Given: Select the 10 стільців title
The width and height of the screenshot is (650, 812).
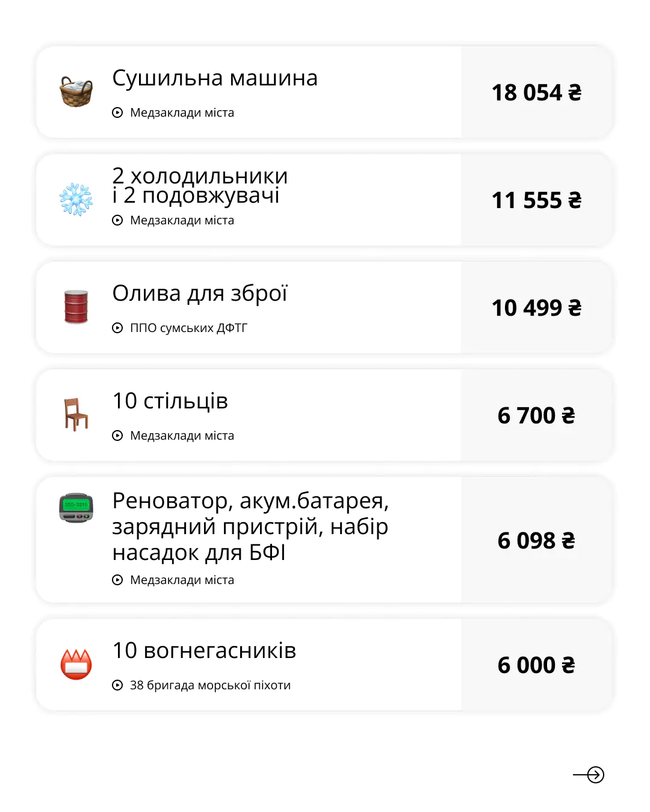Looking at the screenshot, I should (x=170, y=401).
